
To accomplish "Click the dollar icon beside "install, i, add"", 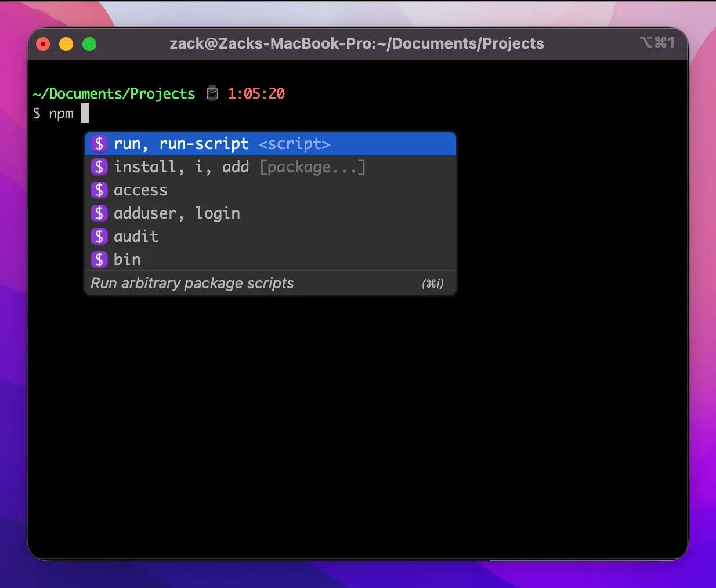I will pos(99,167).
